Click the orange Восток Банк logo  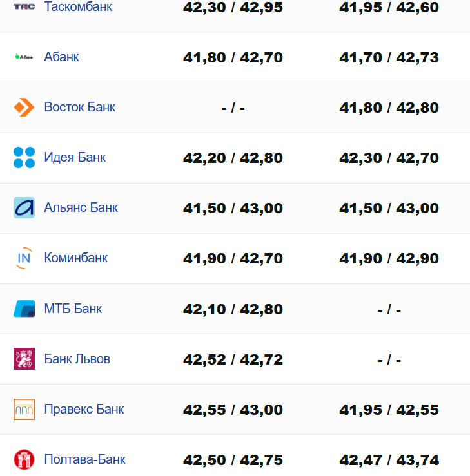coord(24,107)
